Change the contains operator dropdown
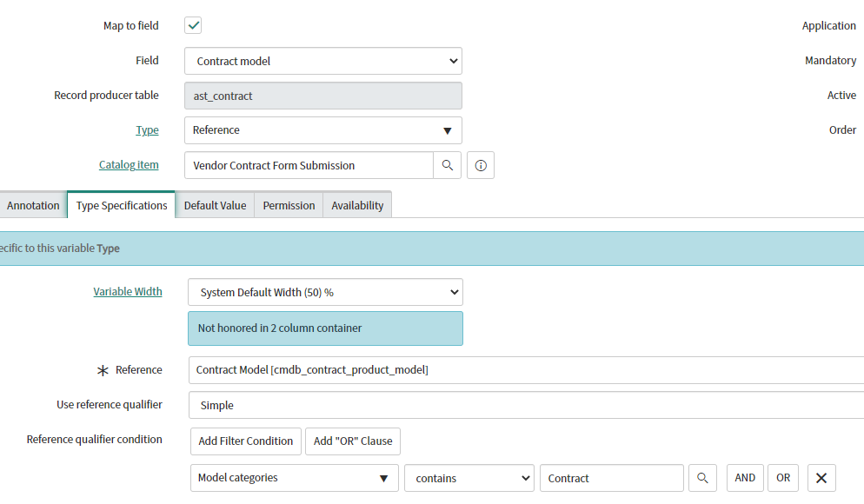864x504 pixels. (x=469, y=478)
